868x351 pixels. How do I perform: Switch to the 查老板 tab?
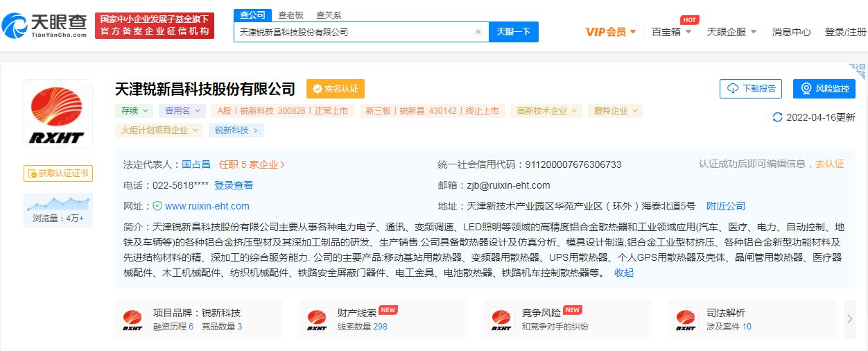(290, 15)
